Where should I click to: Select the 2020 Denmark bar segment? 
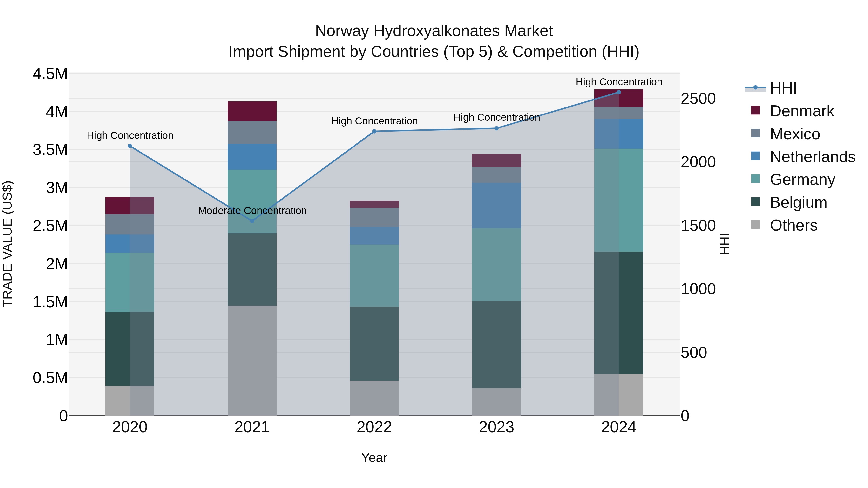(x=130, y=206)
